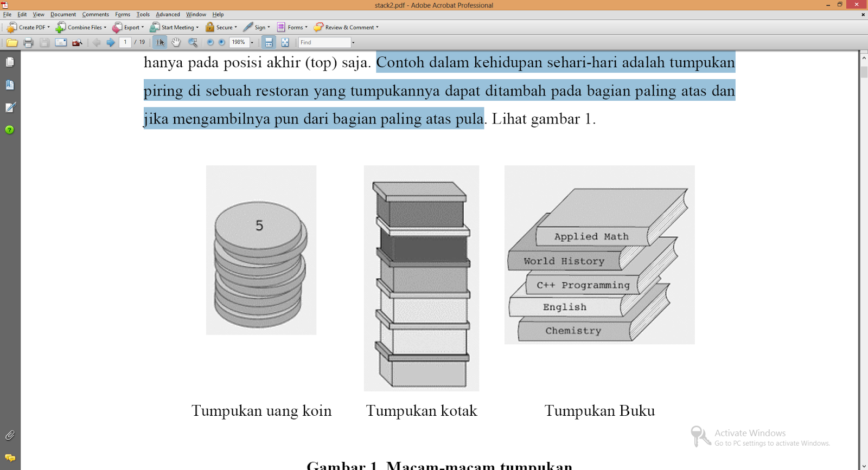Go to next page blue arrow
Image resolution: width=868 pixels, height=470 pixels.
[111, 42]
